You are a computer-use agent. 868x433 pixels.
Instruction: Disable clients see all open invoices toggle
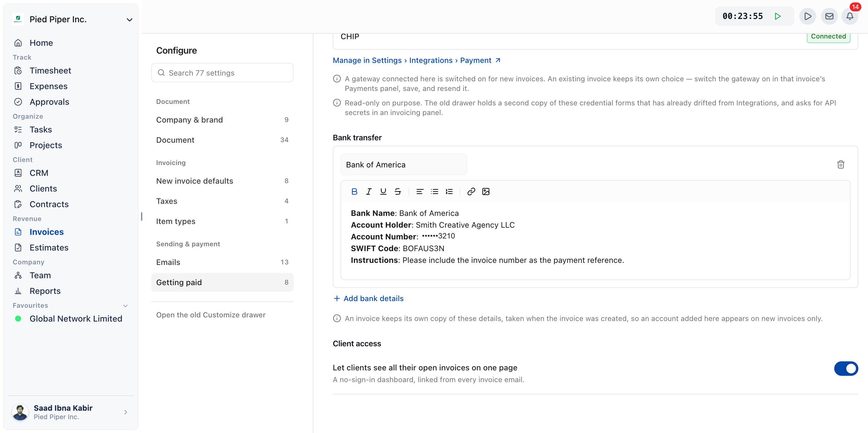pyautogui.click(x=846, y=368)
